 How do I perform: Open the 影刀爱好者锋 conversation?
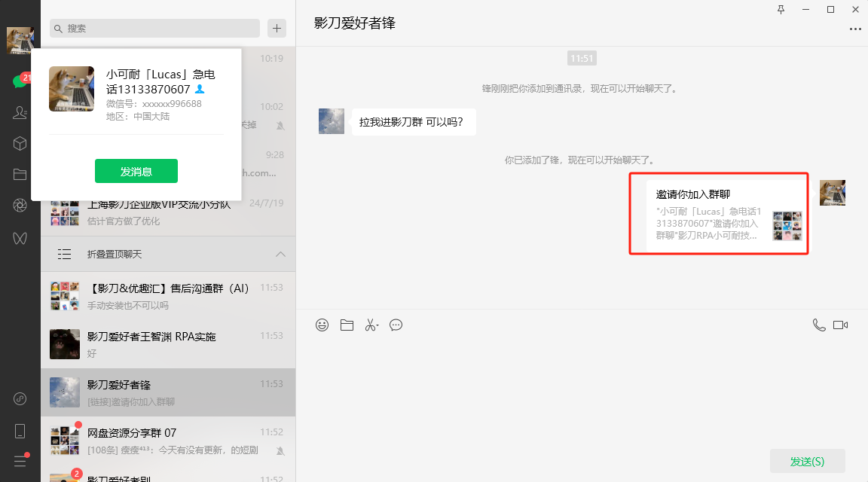pos(168,392)
